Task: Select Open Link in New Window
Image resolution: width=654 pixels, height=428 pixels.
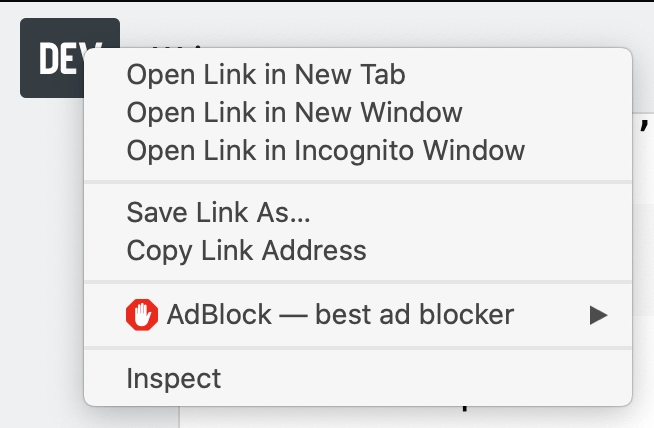Action: click(x=294, y=113)
